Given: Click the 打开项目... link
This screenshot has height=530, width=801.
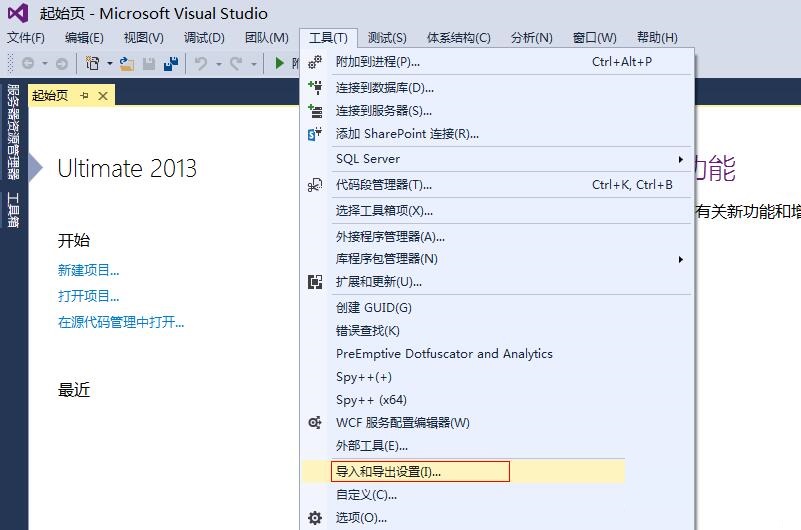Looking at the screenshot, I should tap(88, 296).
